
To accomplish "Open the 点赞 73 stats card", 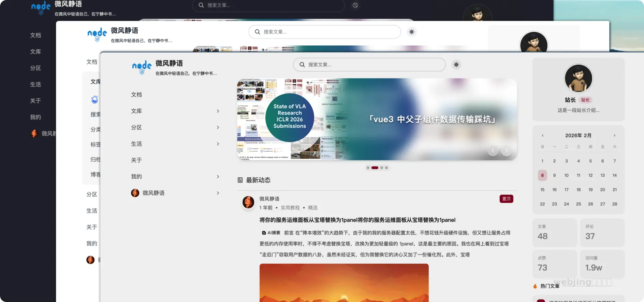I will 555,264.
